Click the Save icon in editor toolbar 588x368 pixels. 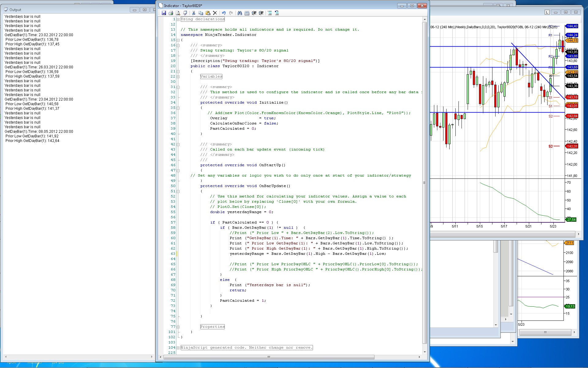tap(164, 13)
